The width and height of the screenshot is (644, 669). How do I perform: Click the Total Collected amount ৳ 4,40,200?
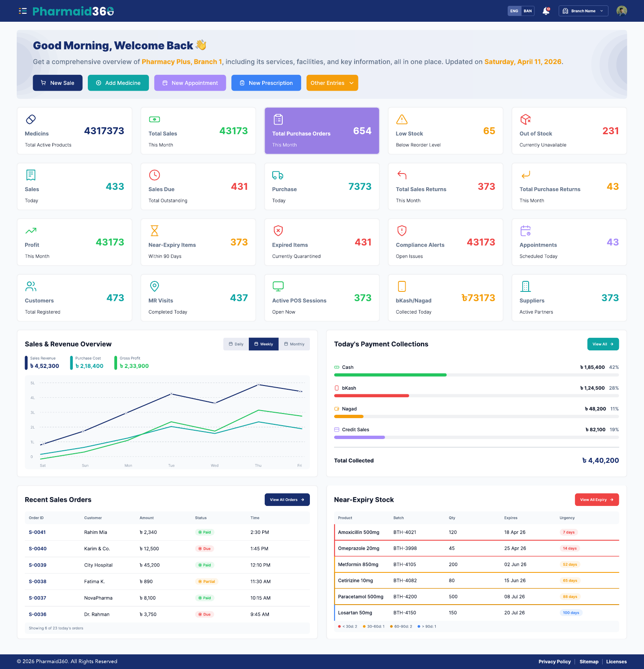coord(601,460)
